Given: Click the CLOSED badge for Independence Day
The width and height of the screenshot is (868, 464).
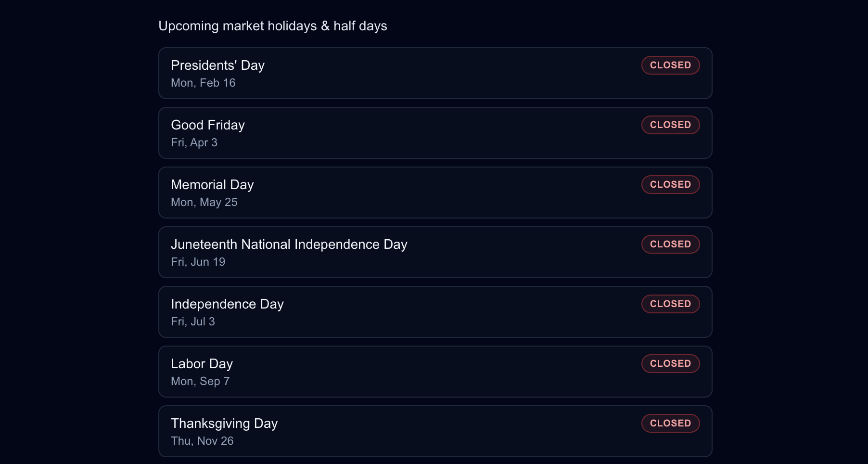Looking at the screenshot, I should coord(670,304).
